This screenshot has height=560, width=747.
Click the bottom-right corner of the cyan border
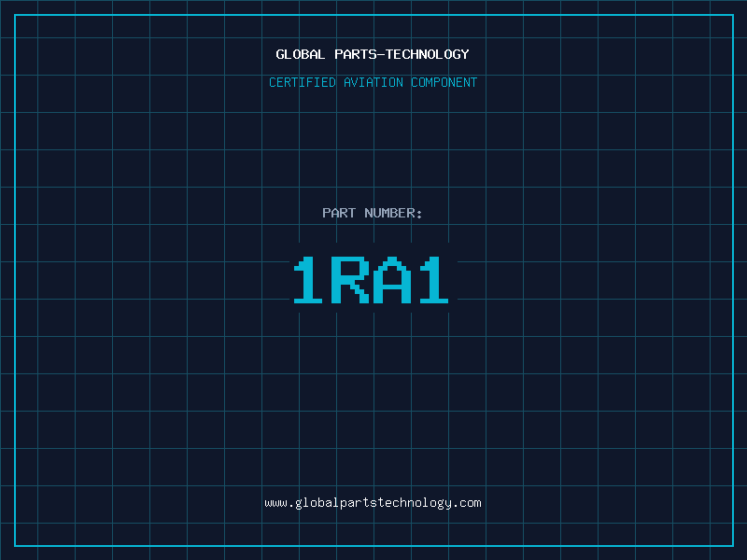tap(732, 545)
